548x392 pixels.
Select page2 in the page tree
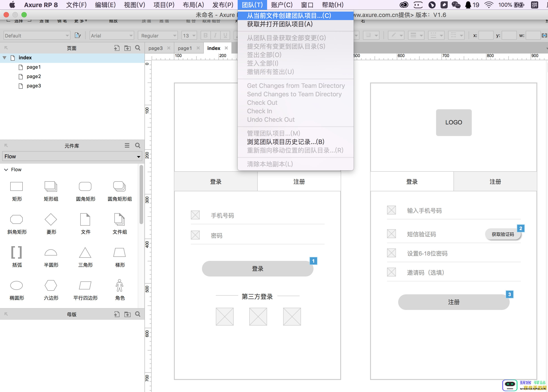(33, 76)
